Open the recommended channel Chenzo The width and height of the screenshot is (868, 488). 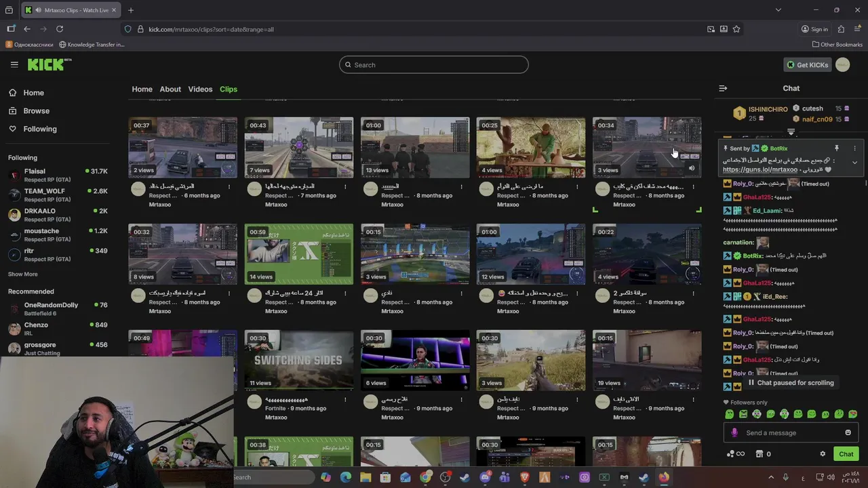pos(58,328)
